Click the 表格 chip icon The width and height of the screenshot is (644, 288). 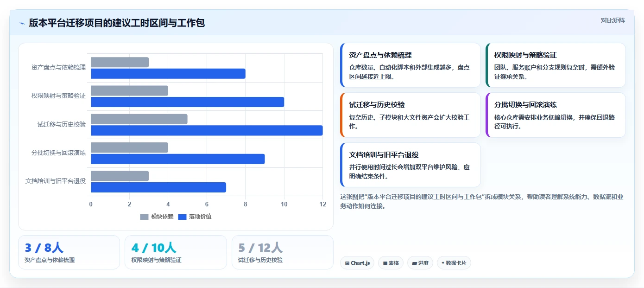pyautogui.click(x=385, y=263)
